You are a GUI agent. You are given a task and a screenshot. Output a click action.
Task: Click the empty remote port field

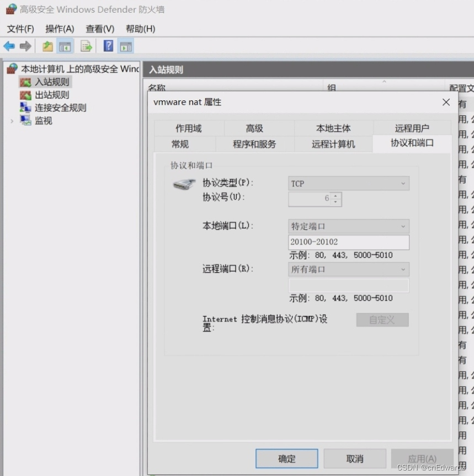[349, 285]
